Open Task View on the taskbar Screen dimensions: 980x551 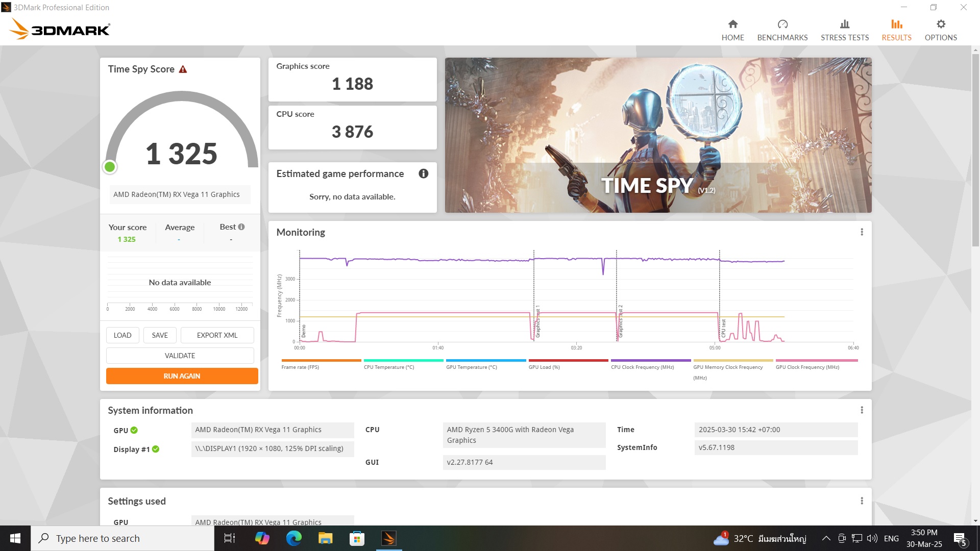pyautogui.click(x=230, y=538)
